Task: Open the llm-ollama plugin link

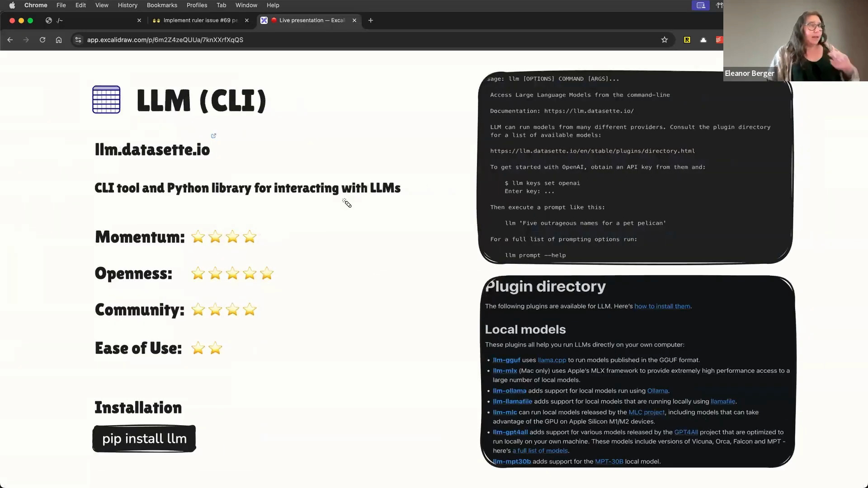Action: pyautogui.click(x=509, y=391)
